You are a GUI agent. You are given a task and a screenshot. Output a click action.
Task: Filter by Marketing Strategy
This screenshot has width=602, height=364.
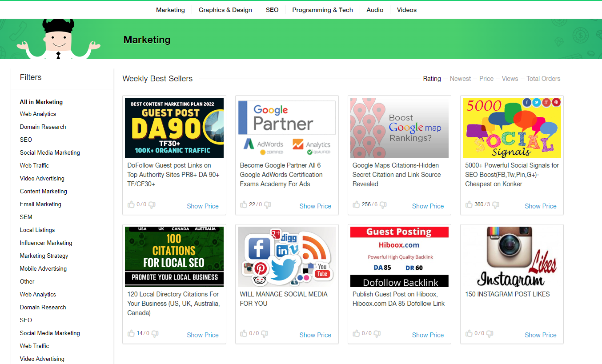44,256
